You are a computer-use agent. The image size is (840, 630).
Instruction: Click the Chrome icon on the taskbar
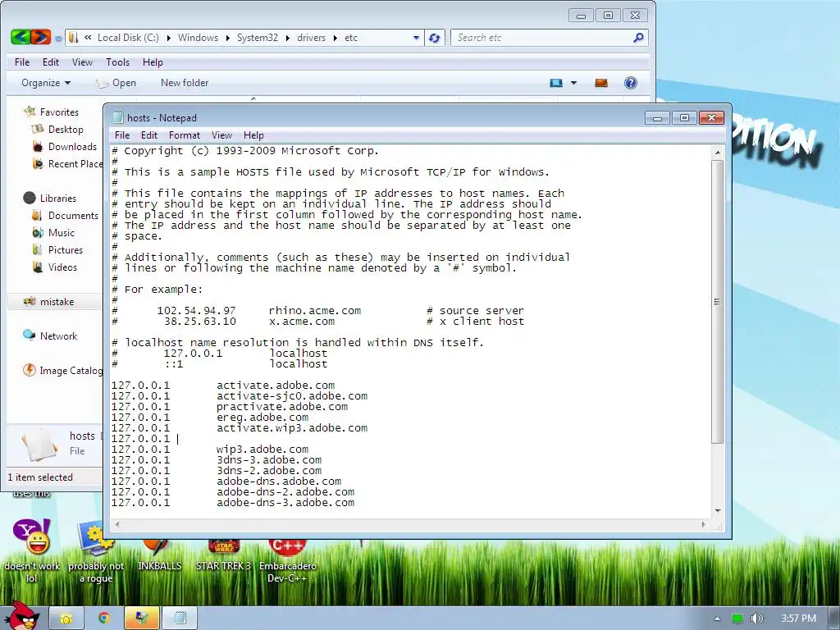pos(103,618)
